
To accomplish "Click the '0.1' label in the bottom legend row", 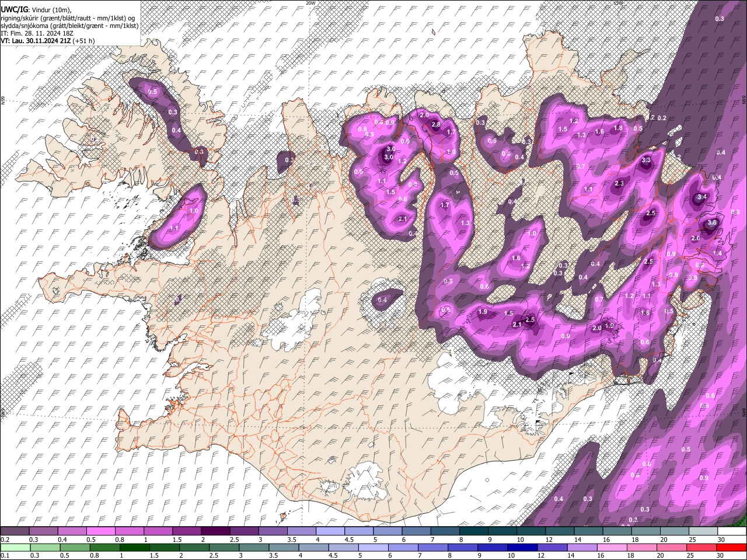I will click(4, 555).
